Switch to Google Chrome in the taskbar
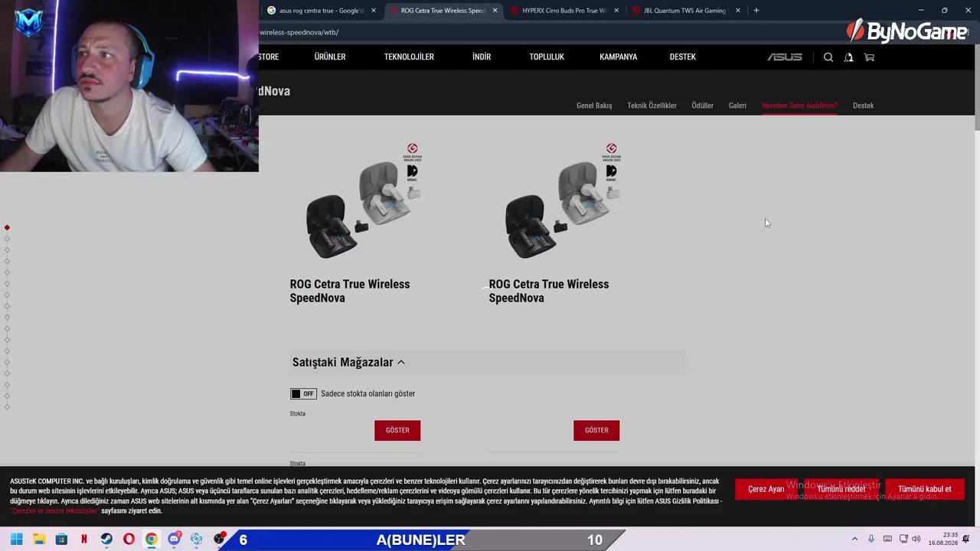980x551 pixels. (x=152, y=540)
